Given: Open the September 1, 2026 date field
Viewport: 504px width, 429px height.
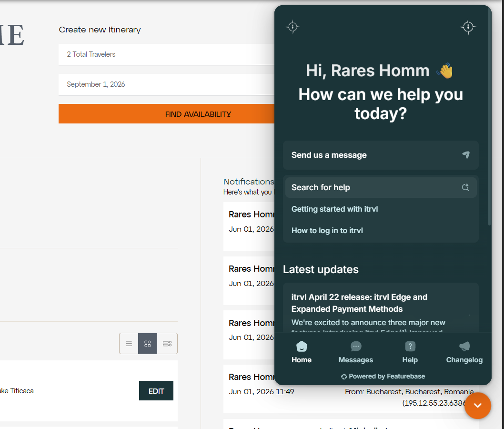Looking at the screenshot, I should click(x=166, y=84).
